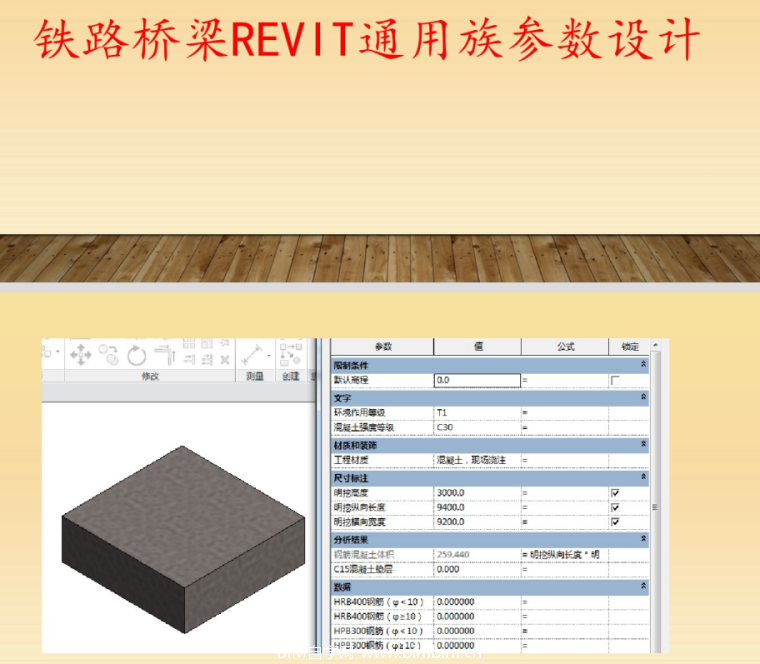
Task: Collapse the 数据 group
Action: pyautogui.click(x=644, y=586)
